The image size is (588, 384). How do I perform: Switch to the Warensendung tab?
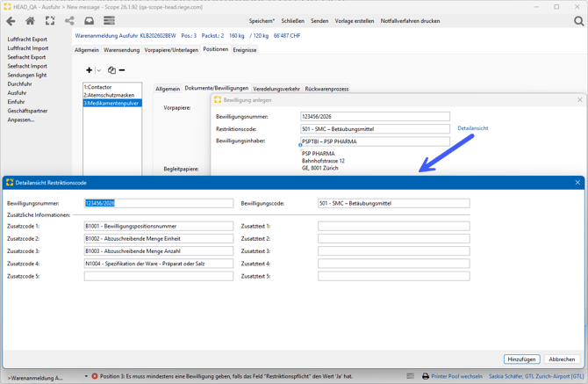(x=121, y=50)
